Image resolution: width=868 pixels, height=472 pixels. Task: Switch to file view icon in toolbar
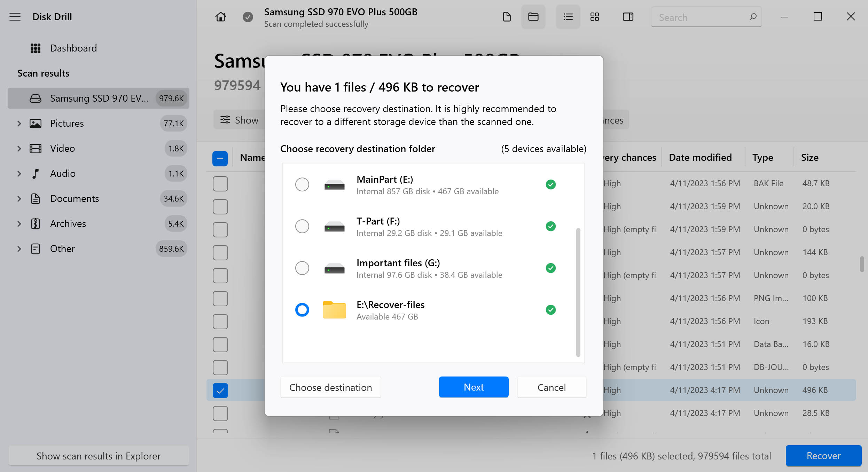507,17
